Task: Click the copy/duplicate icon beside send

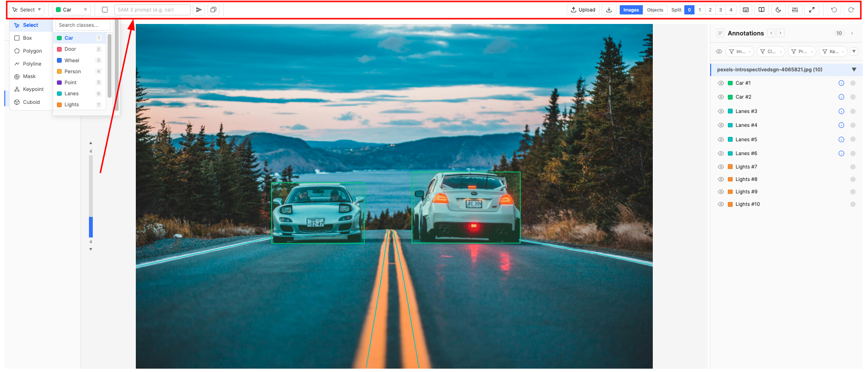Action: click(213, 10)
